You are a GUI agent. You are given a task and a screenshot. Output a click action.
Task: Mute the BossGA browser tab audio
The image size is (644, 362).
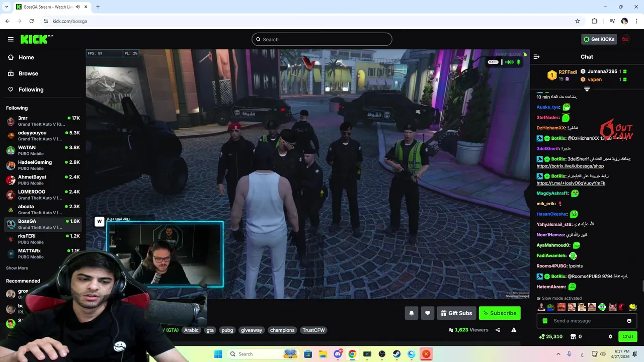(77, 7)
